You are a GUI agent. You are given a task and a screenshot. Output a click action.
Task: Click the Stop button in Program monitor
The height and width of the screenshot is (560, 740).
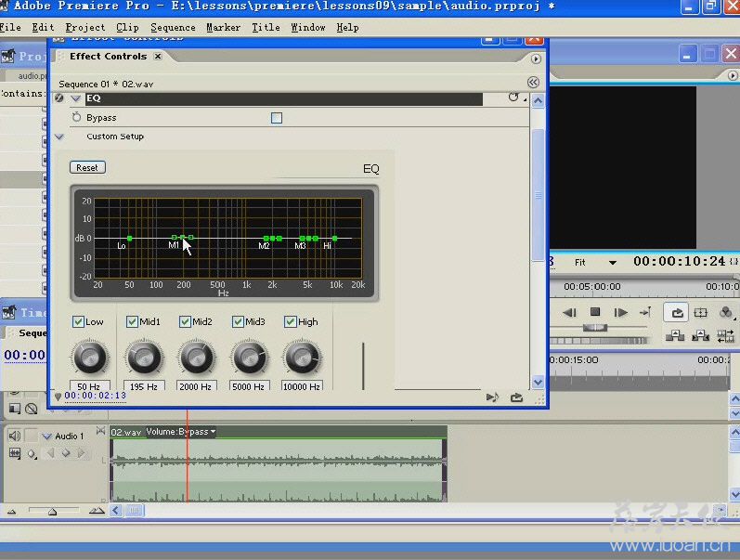pos(595,312)
